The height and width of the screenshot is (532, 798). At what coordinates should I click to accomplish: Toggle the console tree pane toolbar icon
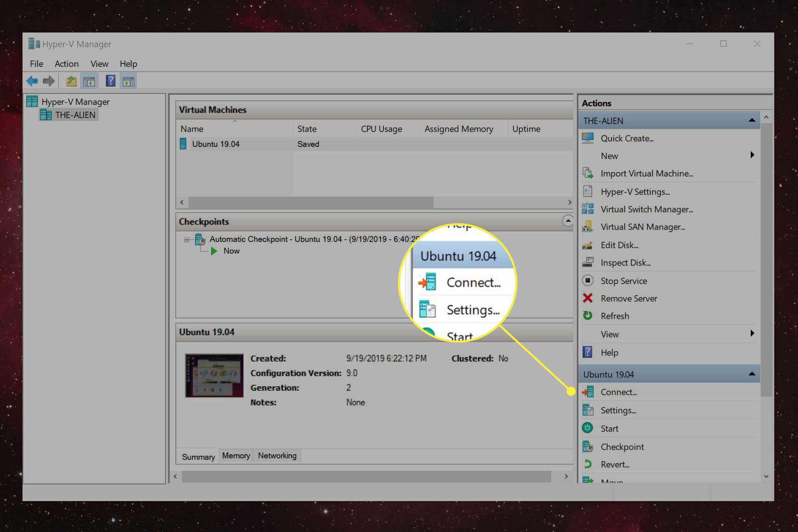[89, 81]
